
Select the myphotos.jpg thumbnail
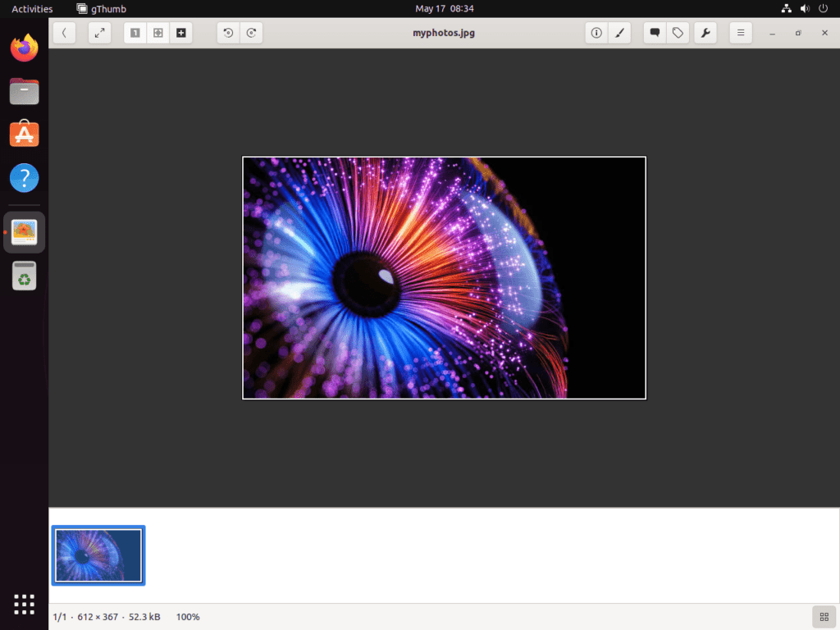tap(98, 555)
